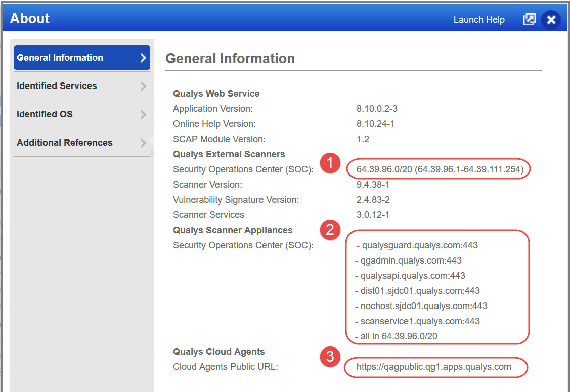Click the pop-out arrow icon in the header
This screenshot has width=570, height=392.
tap(529, 19)
